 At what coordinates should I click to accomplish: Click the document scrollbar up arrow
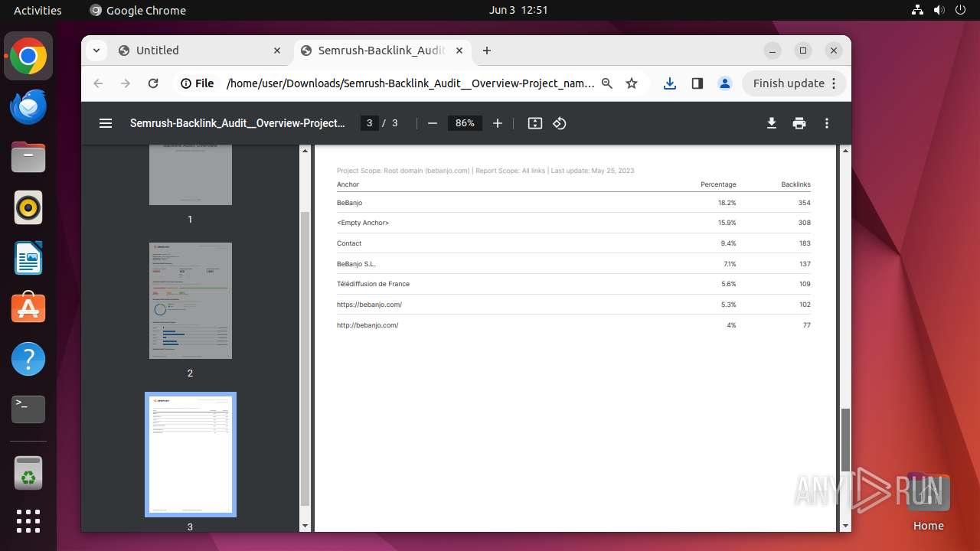[846, 150]
